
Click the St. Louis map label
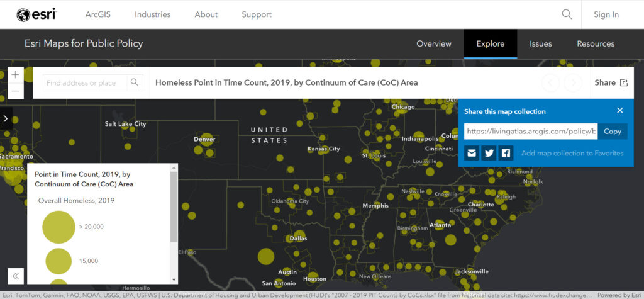374,156
